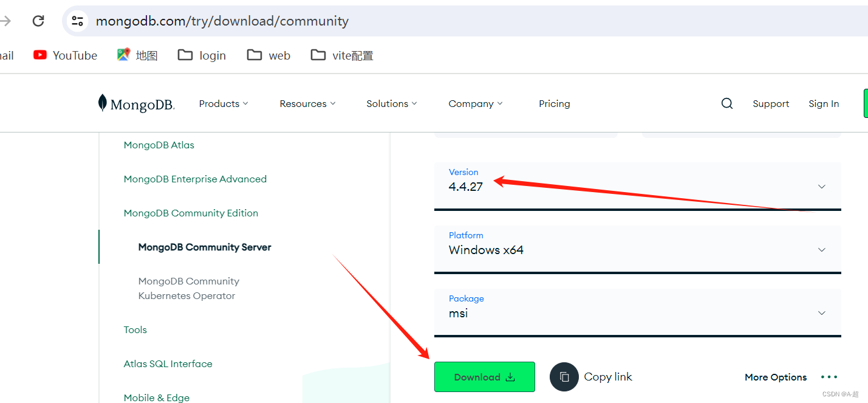
Task: Expand the Resources menu
Action: (x=307, y=104)
